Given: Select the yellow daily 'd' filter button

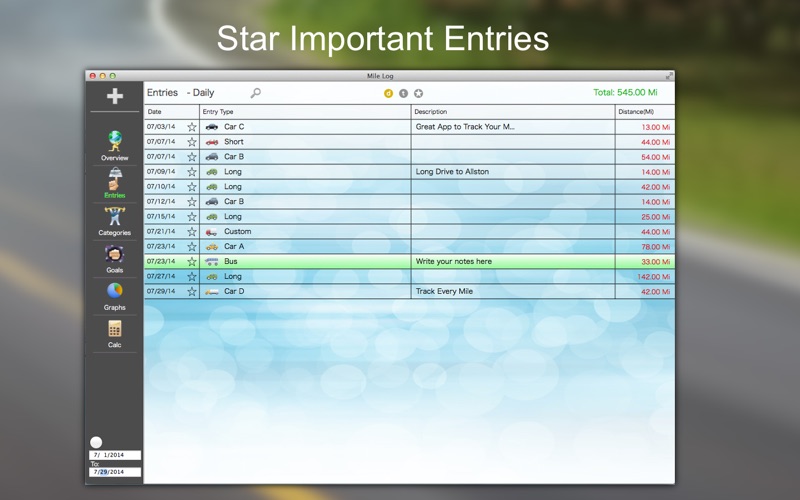Looking at the screenshot, I should coord(388,93).
